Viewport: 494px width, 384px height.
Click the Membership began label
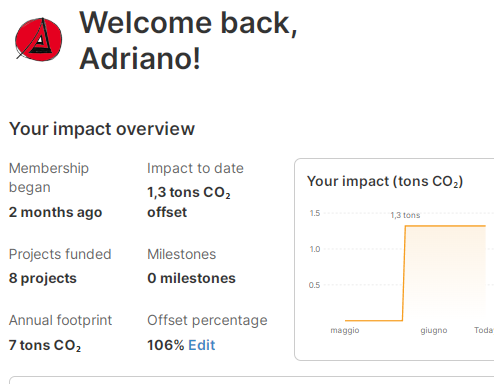[x=49, y=178]
